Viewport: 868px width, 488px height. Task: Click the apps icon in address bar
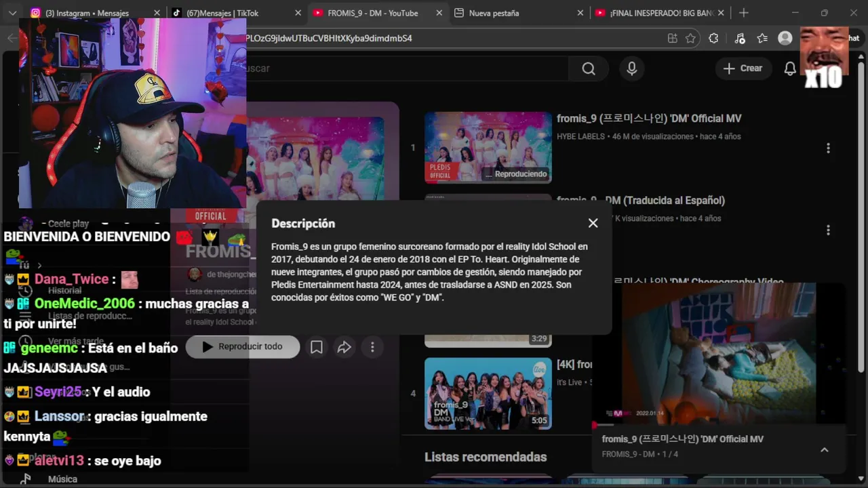click(672, 39)
